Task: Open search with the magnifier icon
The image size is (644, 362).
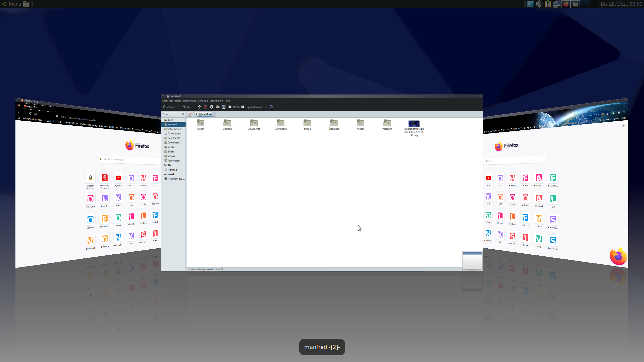Action: tap(271, 107)
